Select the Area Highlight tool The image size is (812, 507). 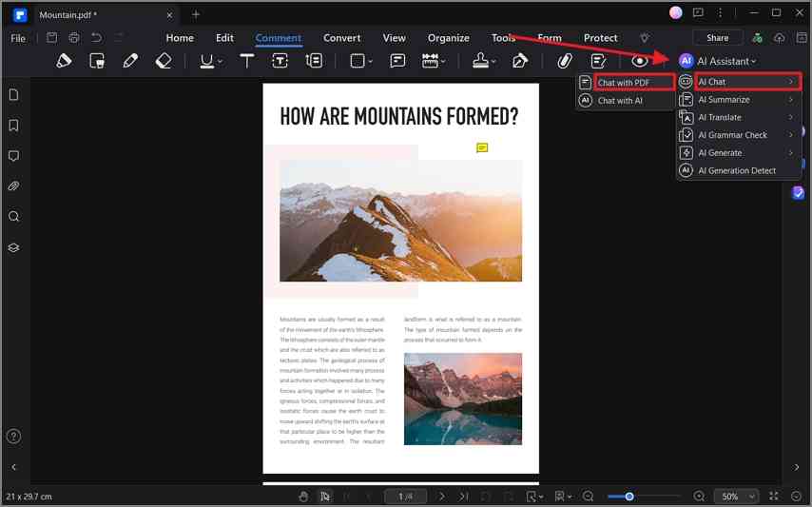97,61
